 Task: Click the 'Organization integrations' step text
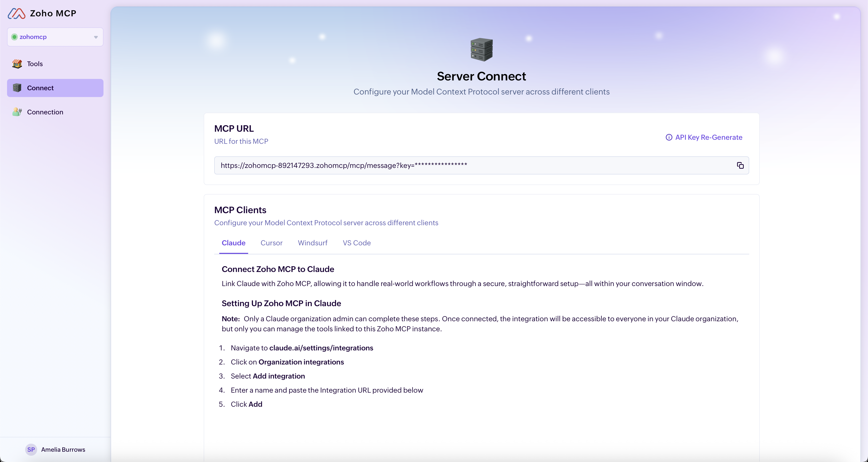(x=301, y=362)
